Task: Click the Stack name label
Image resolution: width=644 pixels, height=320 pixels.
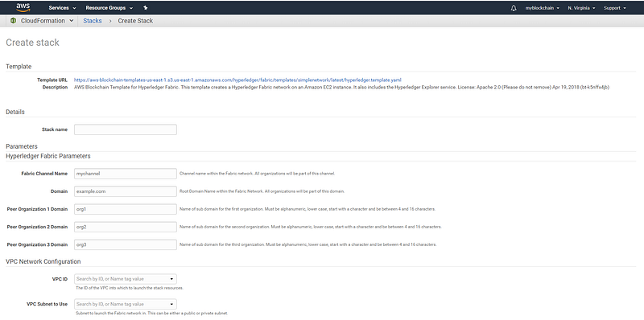Action: click(55, 129)
